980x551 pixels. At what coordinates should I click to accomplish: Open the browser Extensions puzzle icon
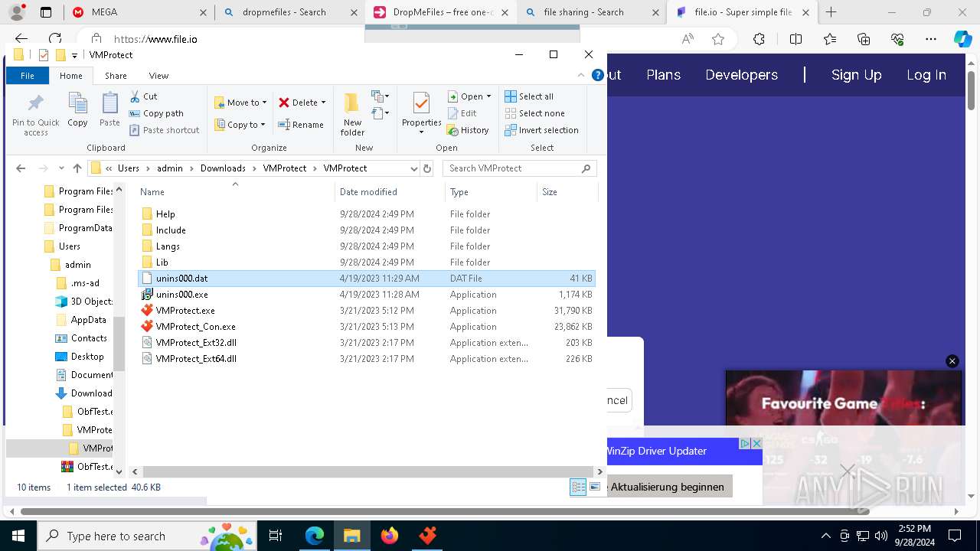(759, 39)
